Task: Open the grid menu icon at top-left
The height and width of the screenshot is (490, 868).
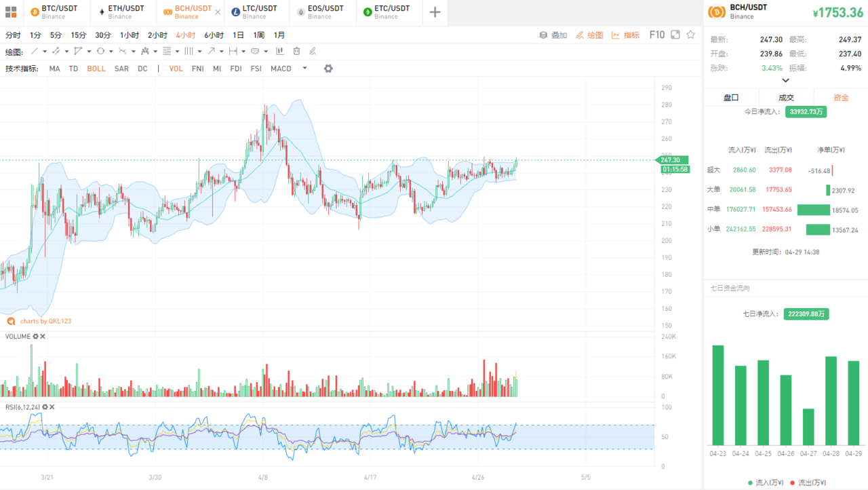Action: [x=11, y=12]
